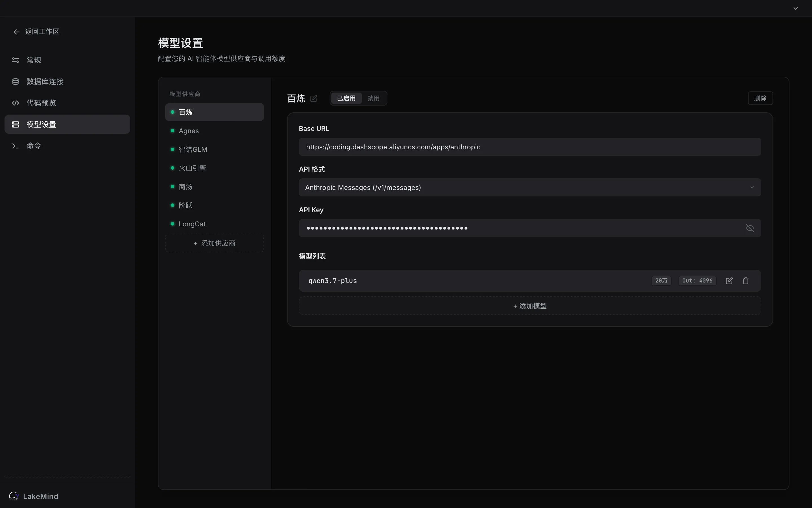
Task: Switch the provider state to 已启用
Action: pyautogui.click(x=346, y=98)
